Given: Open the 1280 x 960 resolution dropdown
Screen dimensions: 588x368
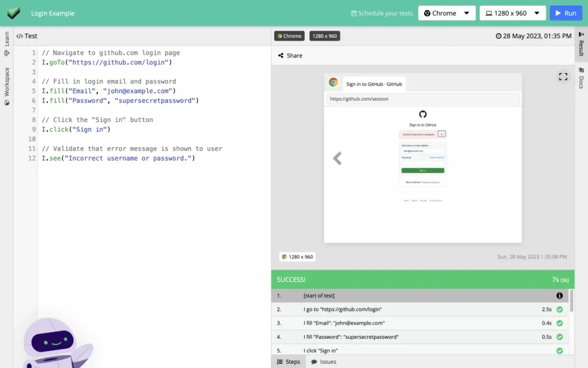Looking at the screenshot, I should click(x=512, y=13).
